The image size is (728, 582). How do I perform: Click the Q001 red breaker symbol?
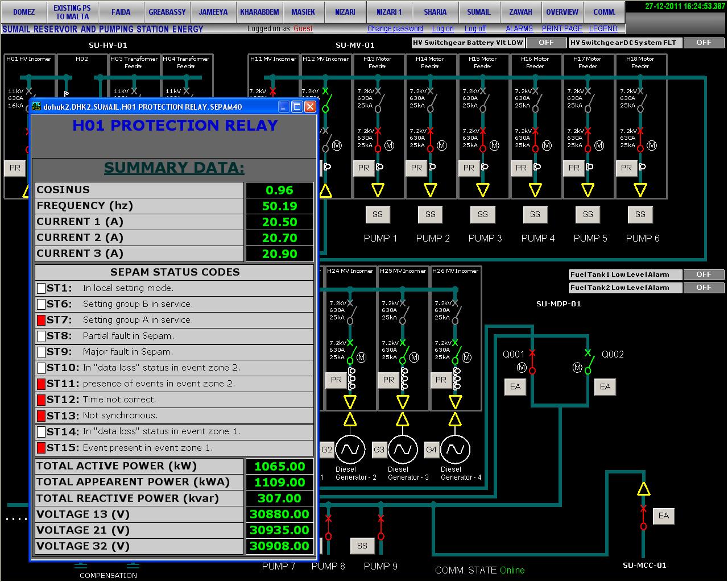coord(532,361)
